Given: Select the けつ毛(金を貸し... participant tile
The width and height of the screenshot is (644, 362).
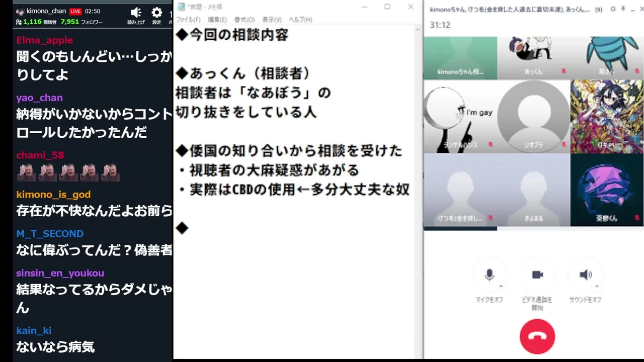Looking at the screenshot, I should (x=460, y=190).
